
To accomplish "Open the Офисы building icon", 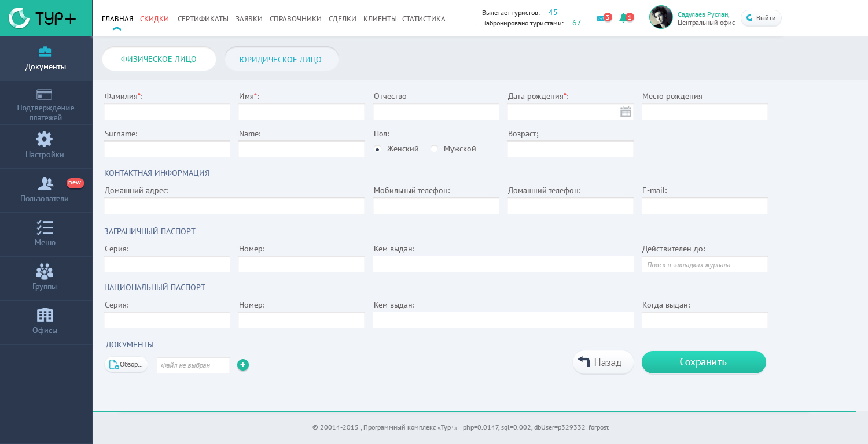I will (x=45, y=315).
